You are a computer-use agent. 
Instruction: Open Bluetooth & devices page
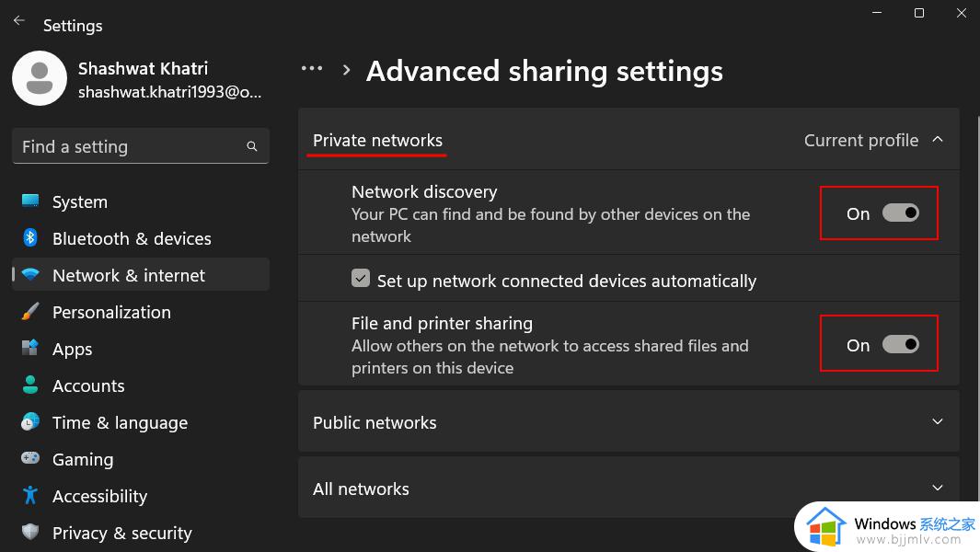coord(141,238)
